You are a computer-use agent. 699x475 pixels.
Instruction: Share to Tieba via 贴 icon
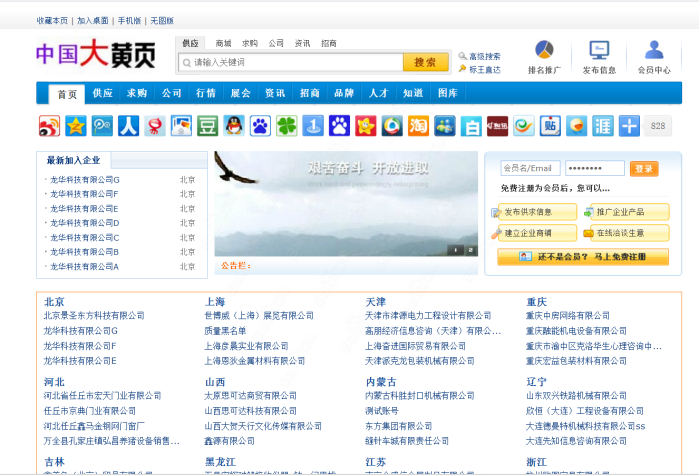pyautogui.click(x=550, y=126)
